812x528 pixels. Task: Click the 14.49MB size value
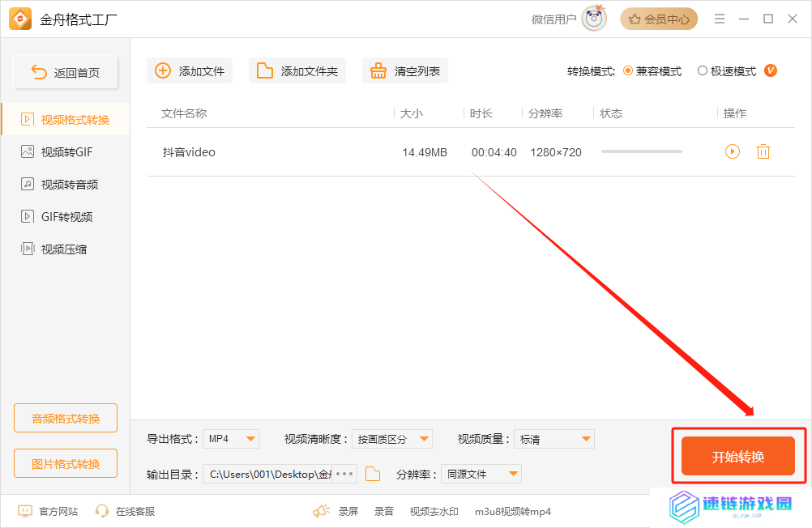click(425, 152)
